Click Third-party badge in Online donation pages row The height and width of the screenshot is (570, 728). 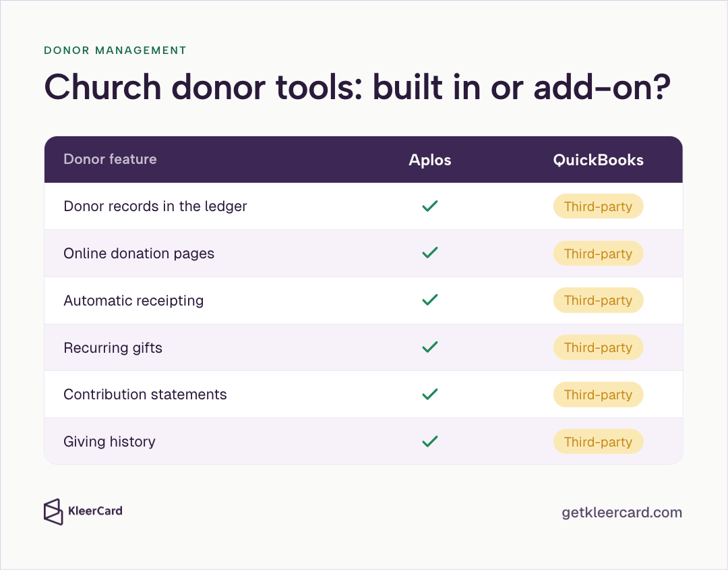click(x=598, y=254)
